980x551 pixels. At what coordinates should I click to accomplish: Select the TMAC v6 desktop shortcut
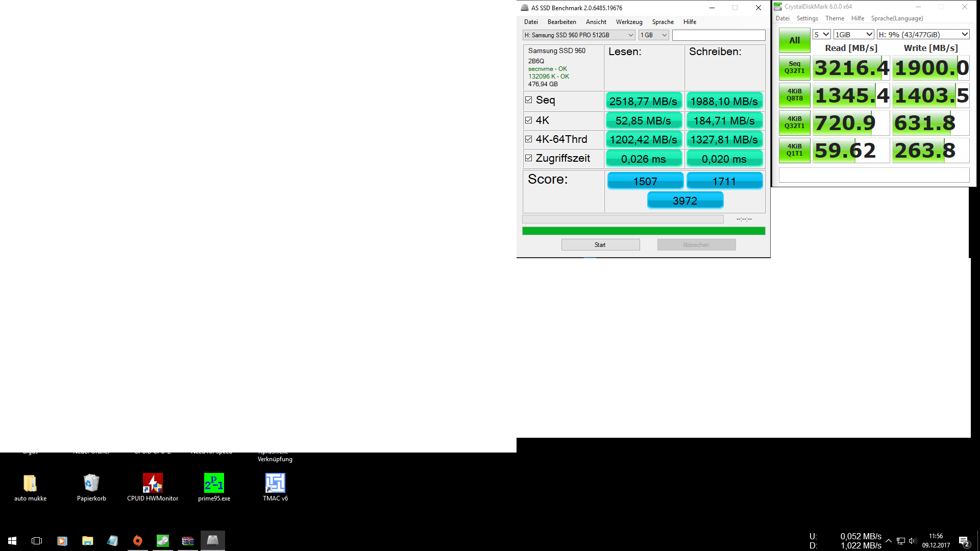click(275, 488)
